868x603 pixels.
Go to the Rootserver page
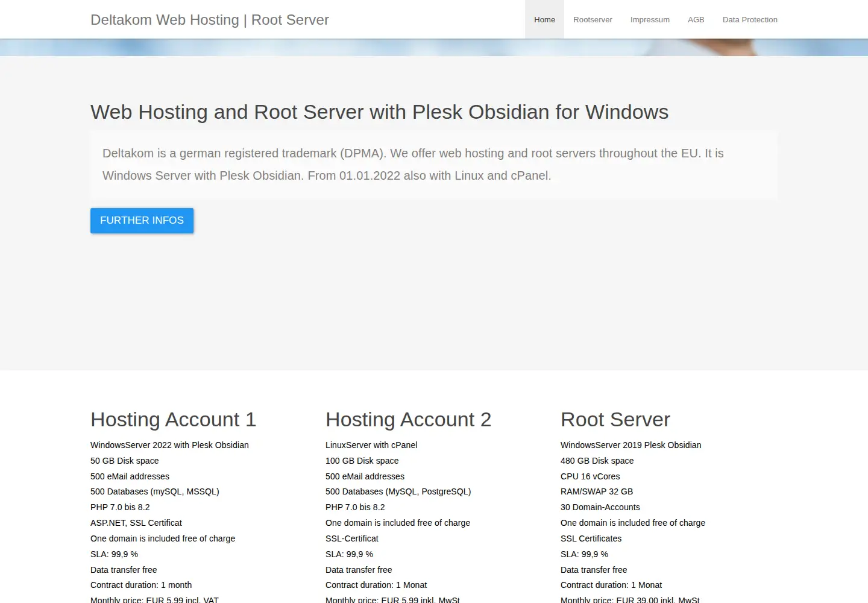(x=593, y=19)
